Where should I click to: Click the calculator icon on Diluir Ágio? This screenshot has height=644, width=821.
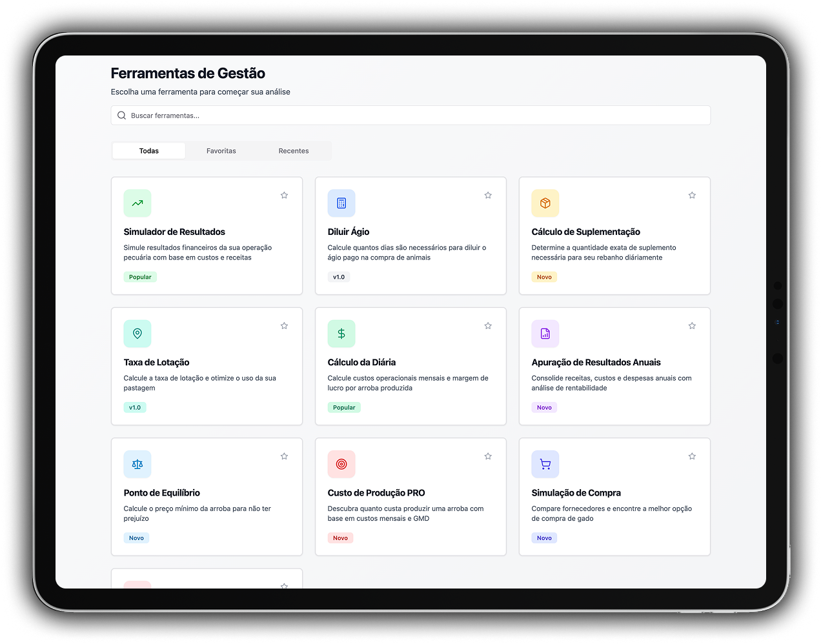click(x=341, y=203)
